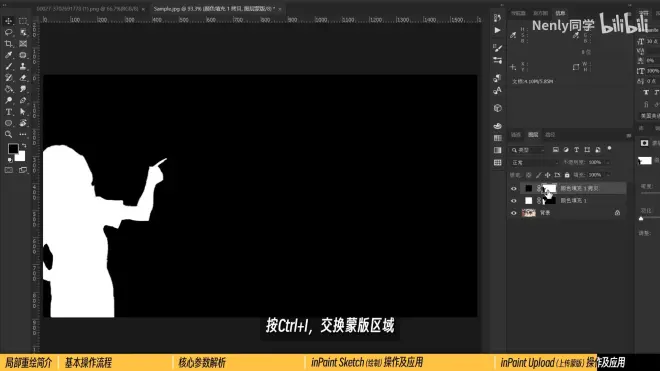Select the Clone Stamp tool

tap(23, 67)
